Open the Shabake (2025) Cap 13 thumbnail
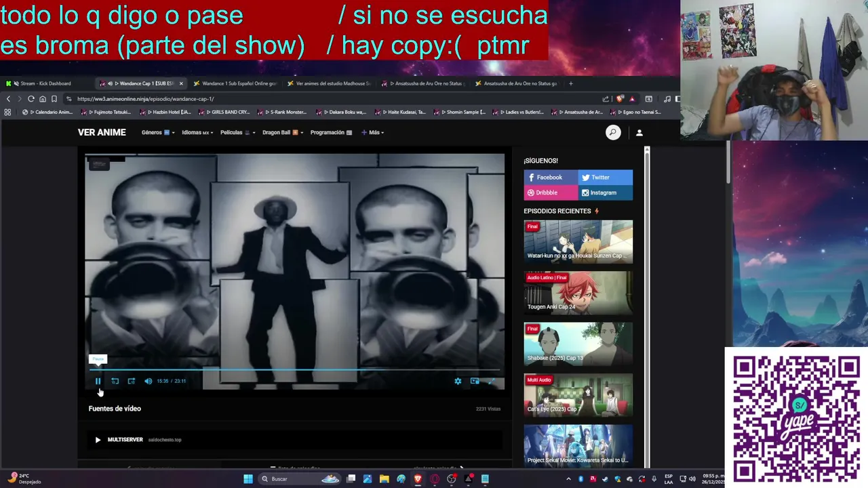The height and width of the screenshot is (488, 868). click(x=578, y=344)
